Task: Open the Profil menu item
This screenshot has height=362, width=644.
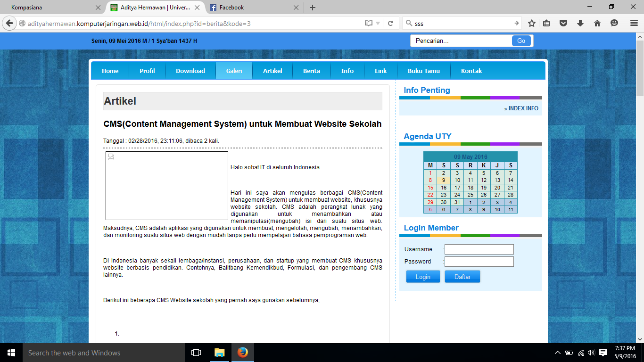Action: tap(147, 71)
